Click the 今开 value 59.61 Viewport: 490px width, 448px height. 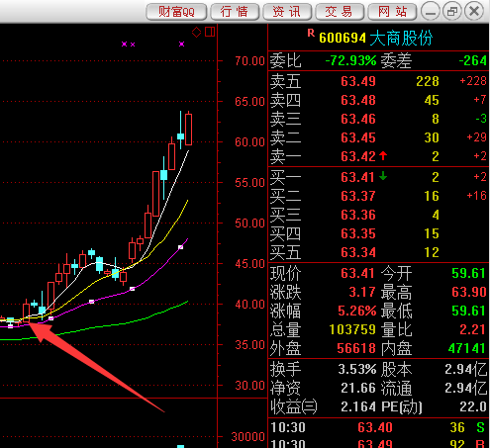468,273
